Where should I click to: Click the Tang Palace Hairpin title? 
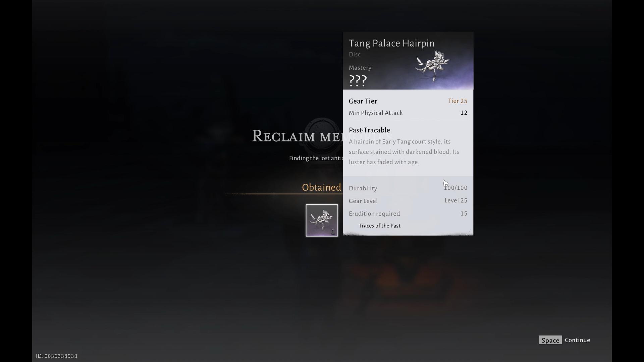tap(391, 43)
